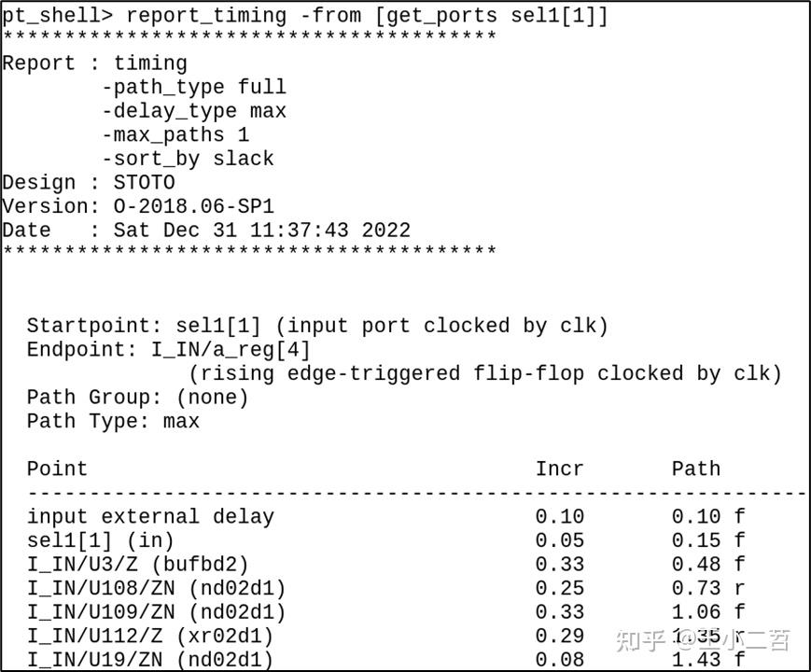Click the Startpoint sel1[1] line

(x=317, y=326)
